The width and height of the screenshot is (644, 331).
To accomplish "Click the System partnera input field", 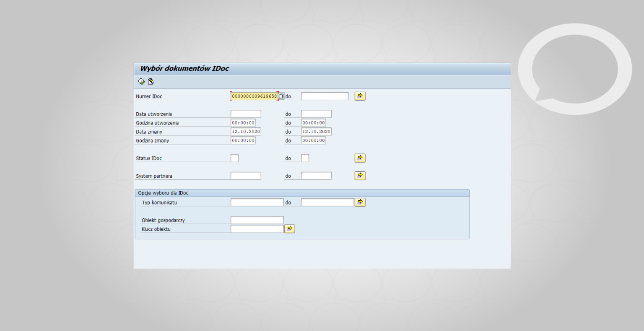I will click(x=246, y=176).
